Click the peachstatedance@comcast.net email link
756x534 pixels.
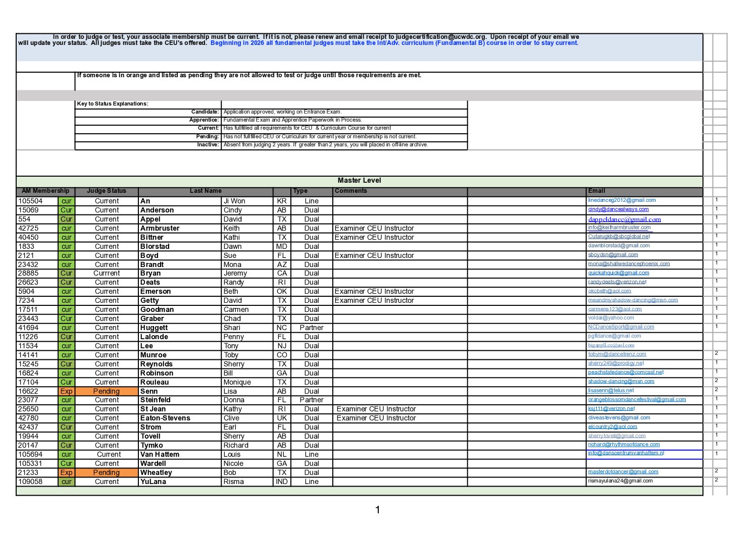tap(625, 372)
